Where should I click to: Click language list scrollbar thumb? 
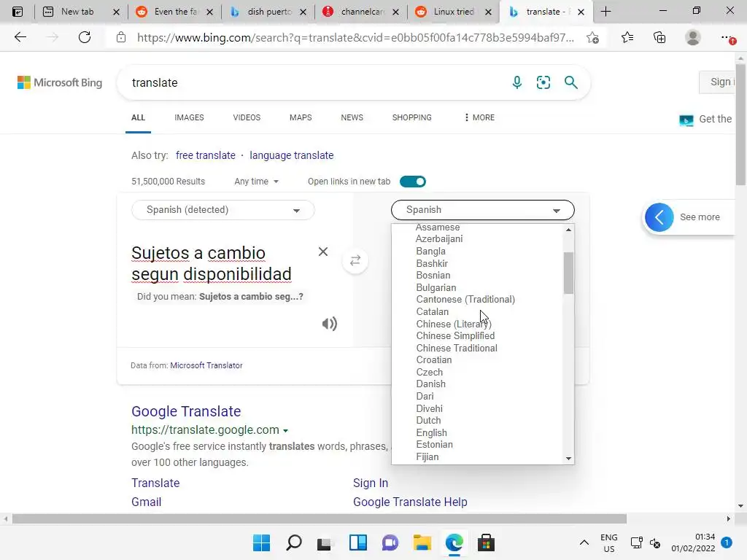click(568, 273)
